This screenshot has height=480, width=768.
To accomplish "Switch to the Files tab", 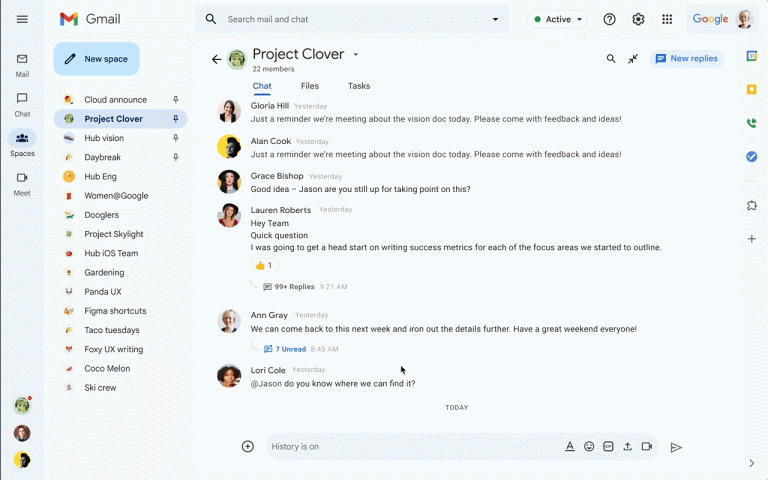I will (310, 86).
